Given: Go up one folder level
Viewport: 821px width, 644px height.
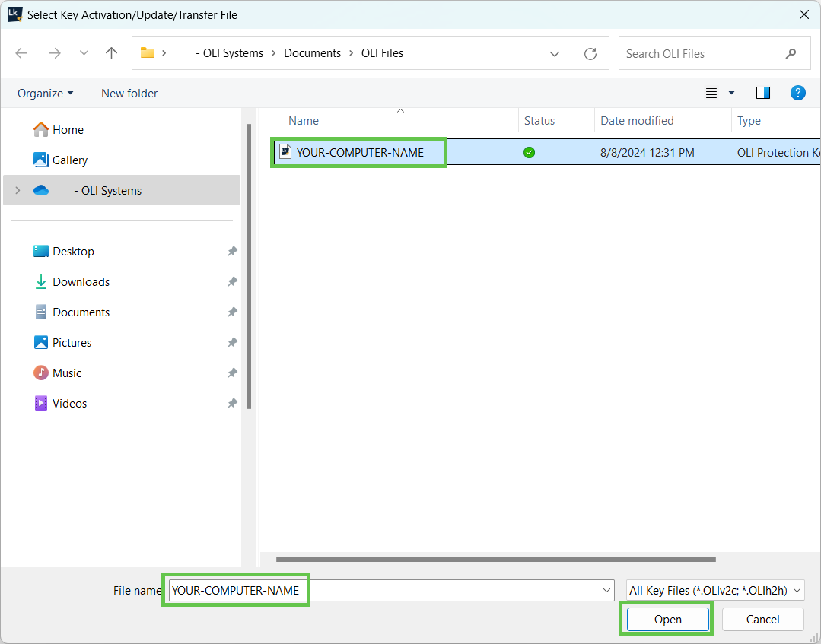Looking at the screenshot, I should click(x=111, y=52).
